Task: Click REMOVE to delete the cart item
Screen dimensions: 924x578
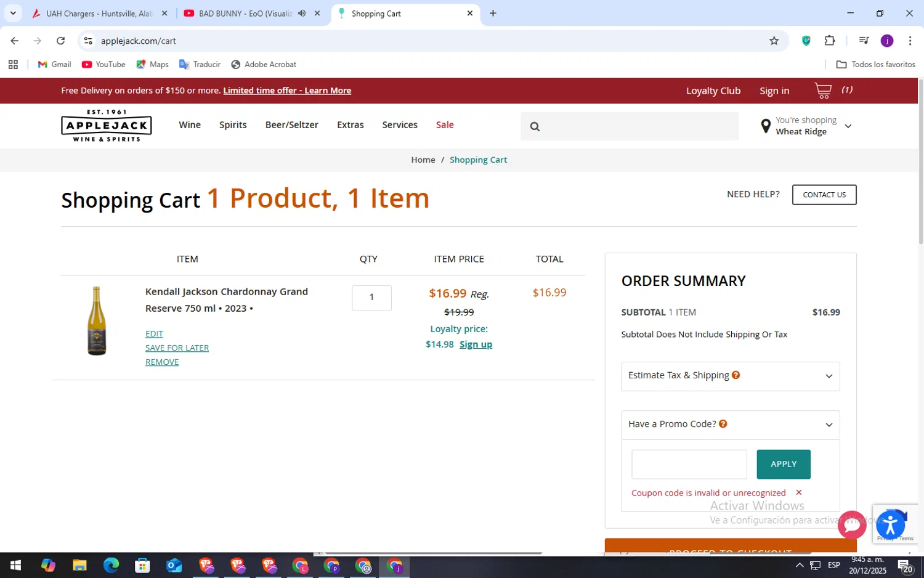Action: tap(162, 362)
